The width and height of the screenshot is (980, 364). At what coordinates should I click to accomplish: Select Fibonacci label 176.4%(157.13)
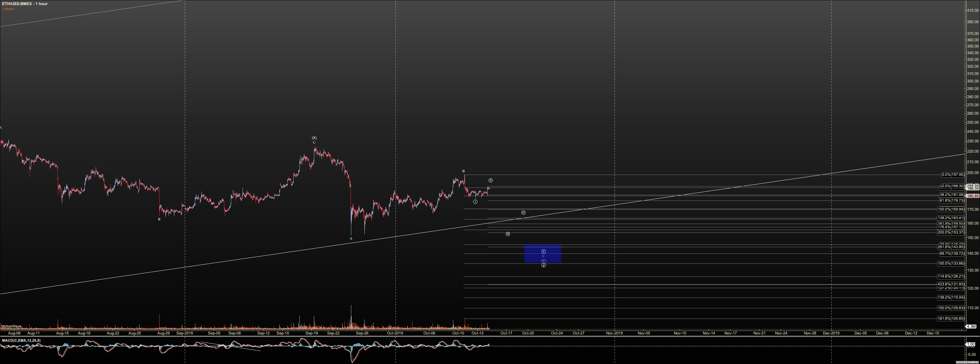pyautogui.click(x=950, y=227)
